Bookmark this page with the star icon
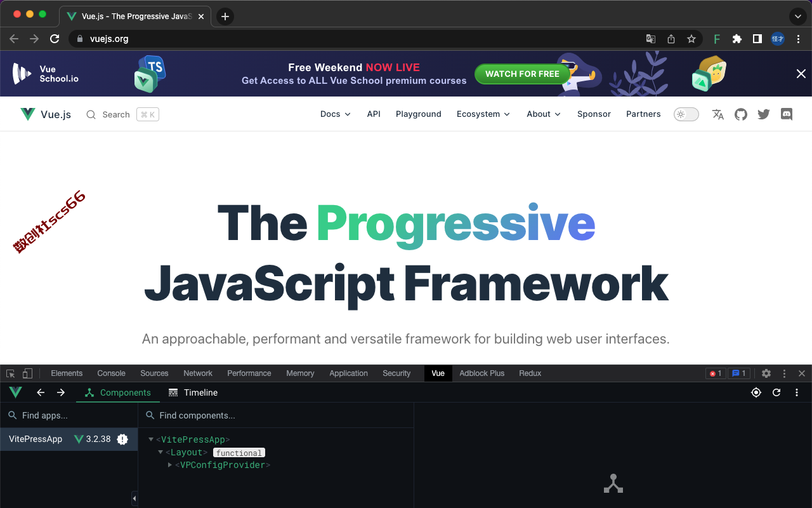Screen dimensions: 812x508 click(691, 39)
